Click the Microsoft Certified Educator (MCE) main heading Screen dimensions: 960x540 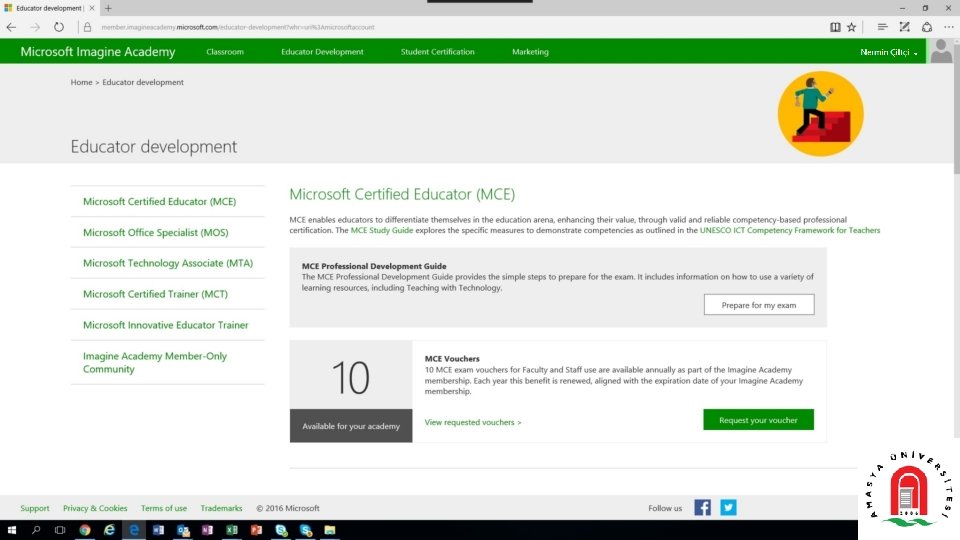[x=402, y=194]
